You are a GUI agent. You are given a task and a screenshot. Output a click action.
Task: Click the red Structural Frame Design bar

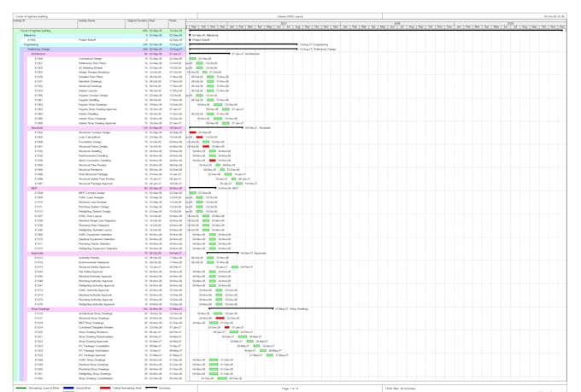click(x=206, y=146)
